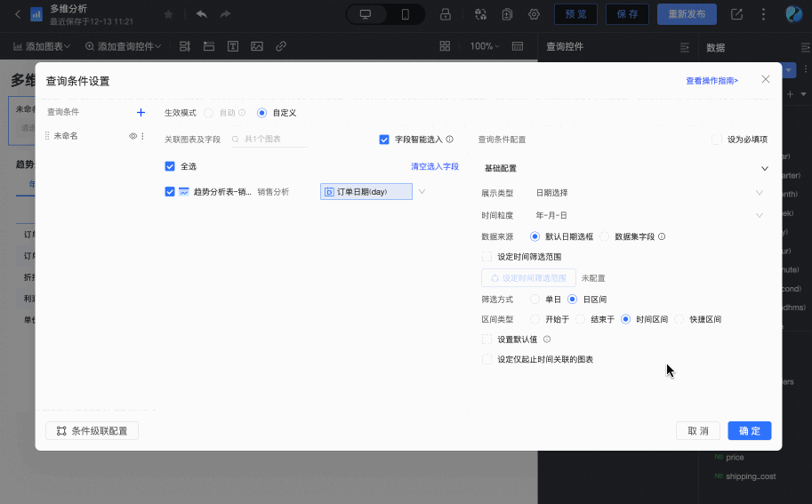Screen dimensions: 812x504
Task: Add a new query condition with plus icon
Action: tap(141, 112)
